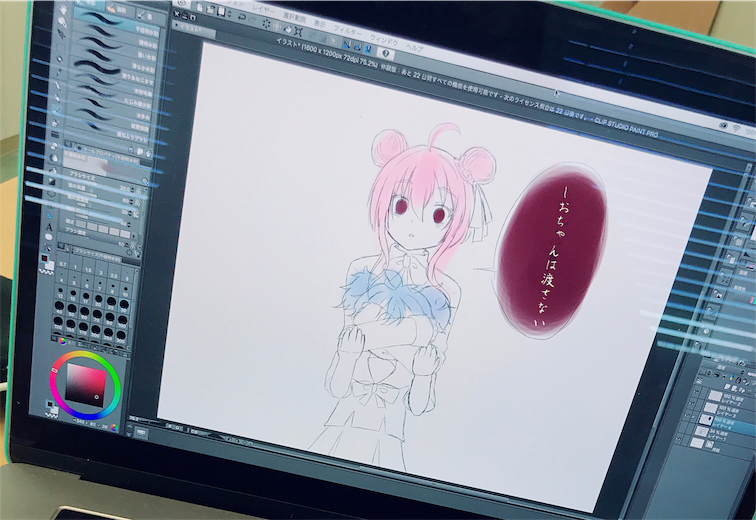Open the ヘルプ menu
756x520 pixels.
click(414, 48)
